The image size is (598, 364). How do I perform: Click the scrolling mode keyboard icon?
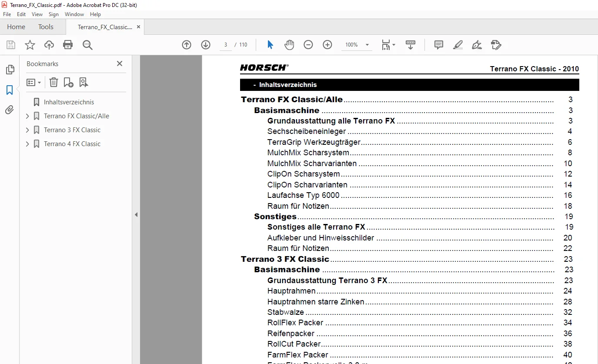pyautogui.click(x=411, y=45)
